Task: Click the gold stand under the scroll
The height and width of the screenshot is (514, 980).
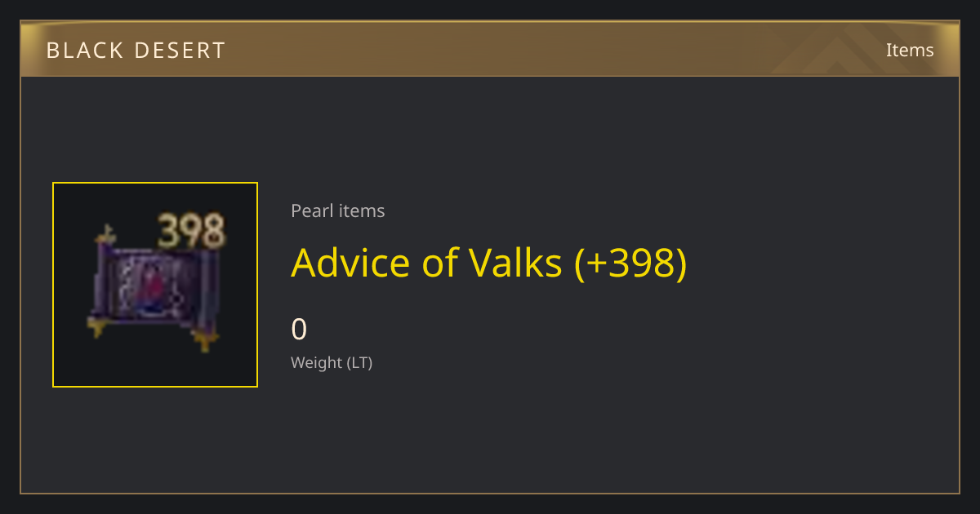Action: [x=204, y=337]
